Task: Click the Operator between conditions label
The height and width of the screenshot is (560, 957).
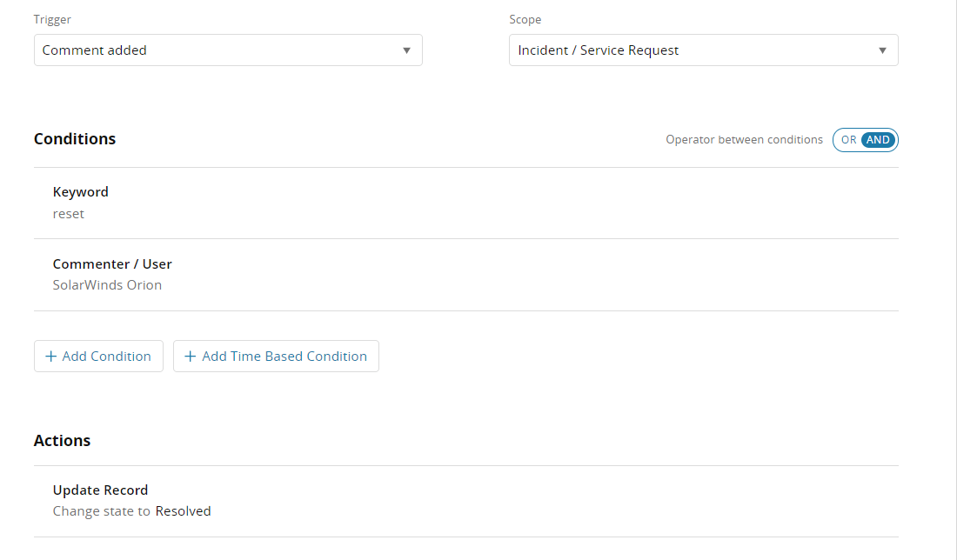Action: [x=744, y=140]
